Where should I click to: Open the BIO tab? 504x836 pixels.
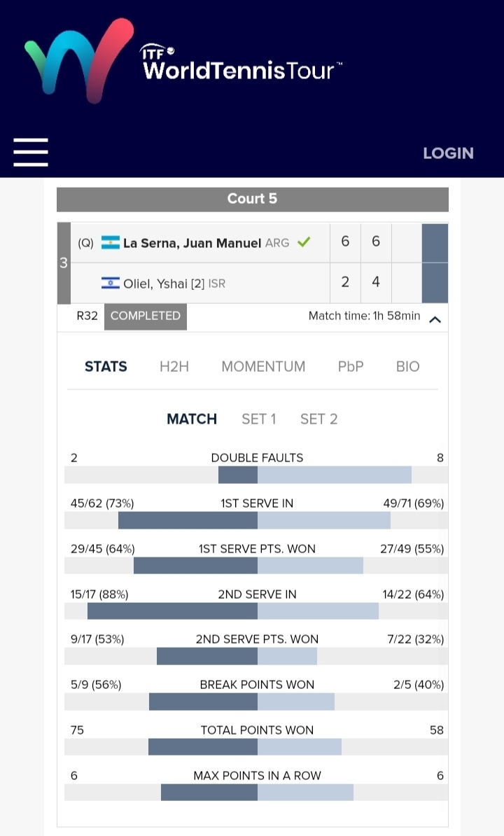[407, 366]
